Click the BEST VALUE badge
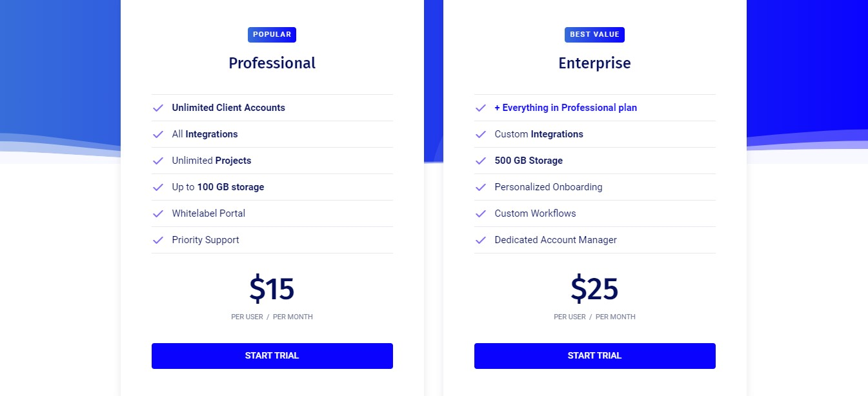Viewport: 868px width, 396px height. point(594,35)
